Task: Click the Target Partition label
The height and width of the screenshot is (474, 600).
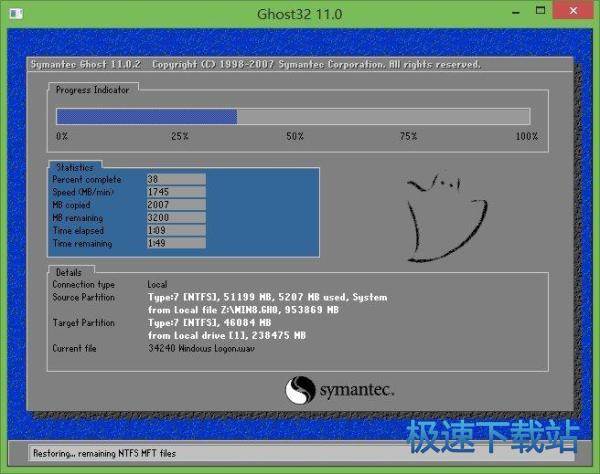Action: tap(83, 323)
